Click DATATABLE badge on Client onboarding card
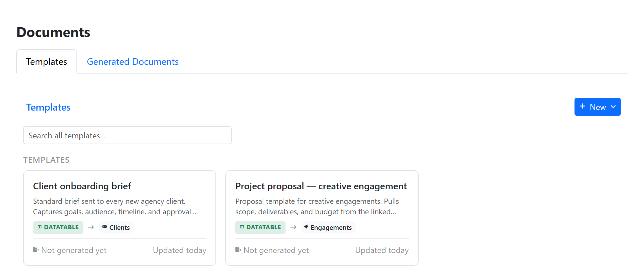The image size is (644, 275). (x=58, y=227)
